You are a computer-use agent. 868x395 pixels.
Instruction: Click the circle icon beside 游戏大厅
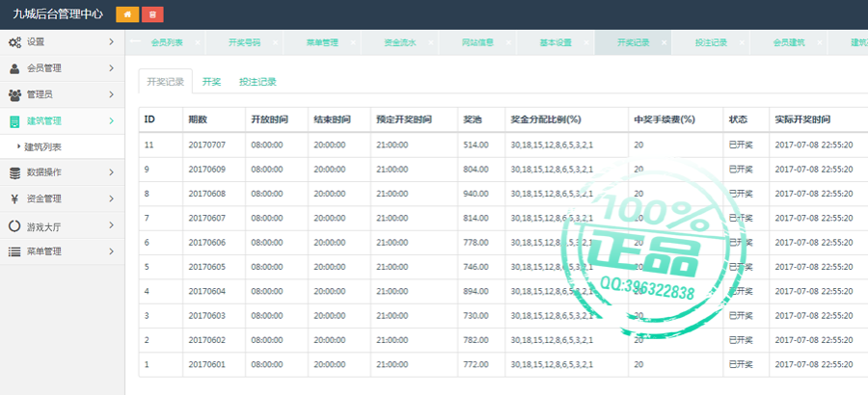pos(14,225)
